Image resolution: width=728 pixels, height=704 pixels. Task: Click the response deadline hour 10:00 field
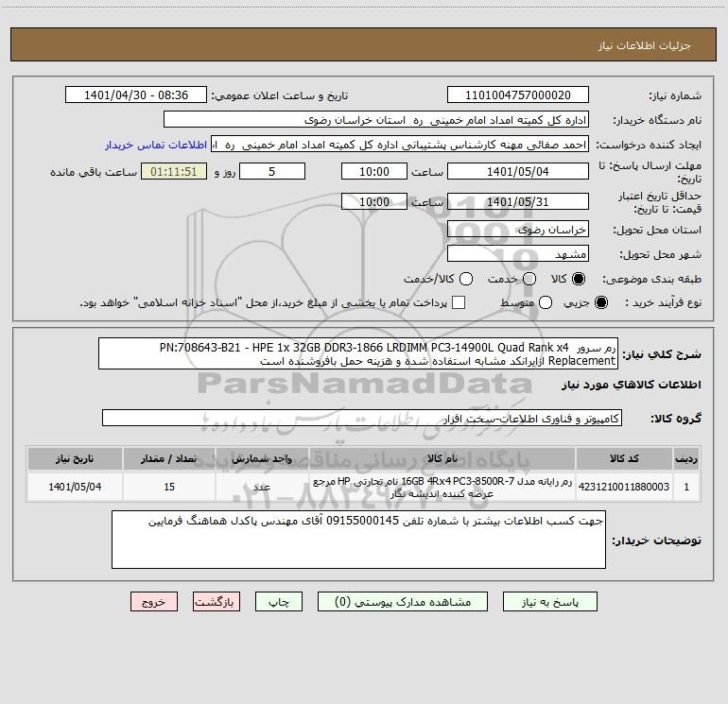(374, 171)
